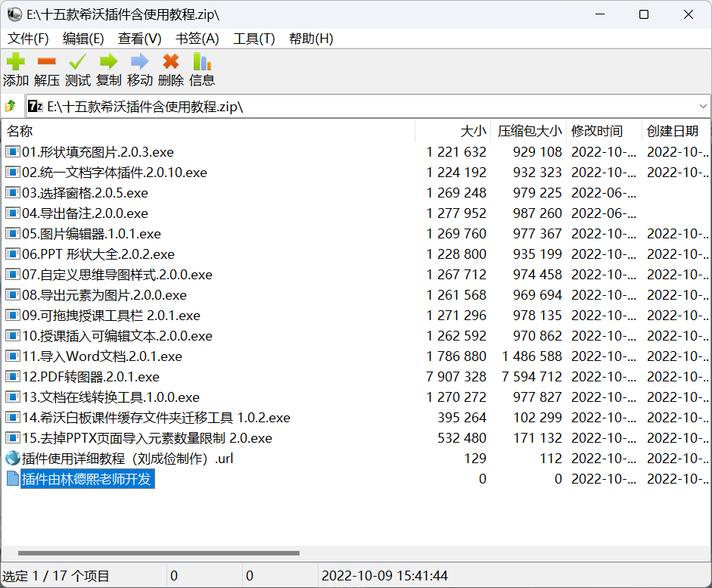Click the Test (测试) checkmark icon
712x588 pixels.
77,63
